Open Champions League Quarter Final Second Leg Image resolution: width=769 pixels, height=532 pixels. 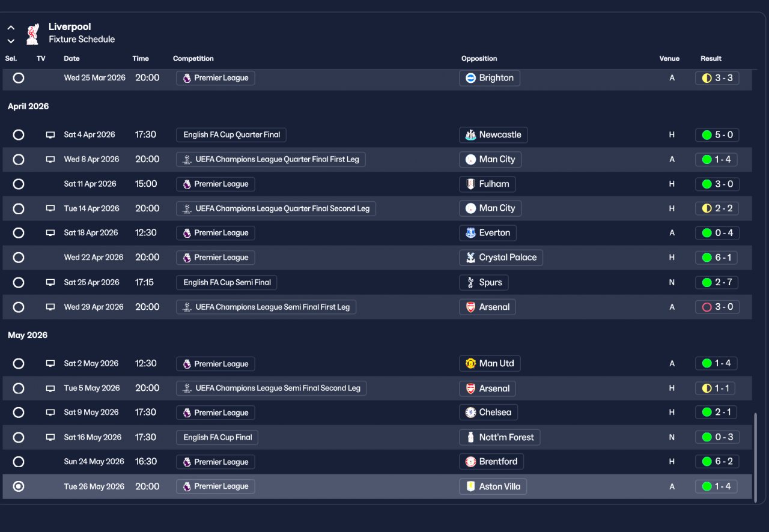276,209
